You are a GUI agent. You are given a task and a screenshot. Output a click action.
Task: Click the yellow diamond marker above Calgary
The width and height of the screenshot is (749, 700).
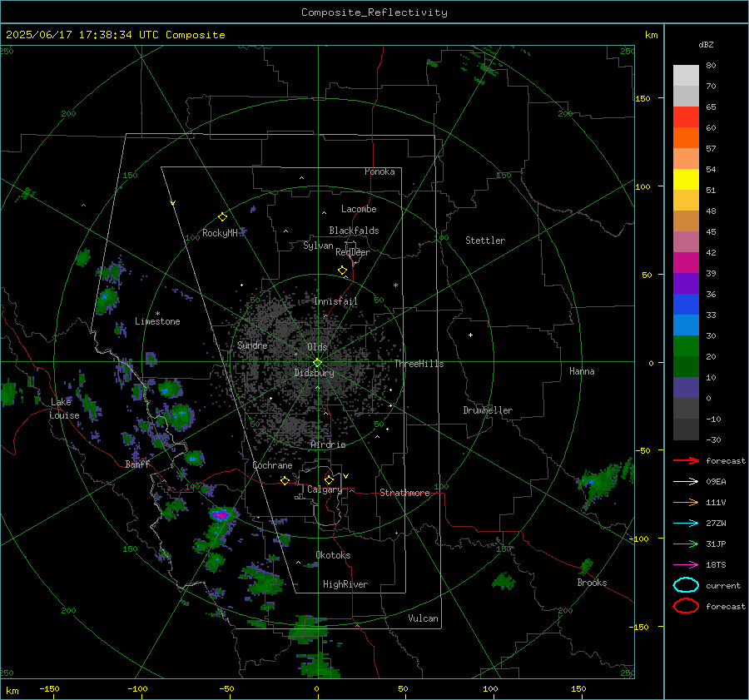coord(329,479)
